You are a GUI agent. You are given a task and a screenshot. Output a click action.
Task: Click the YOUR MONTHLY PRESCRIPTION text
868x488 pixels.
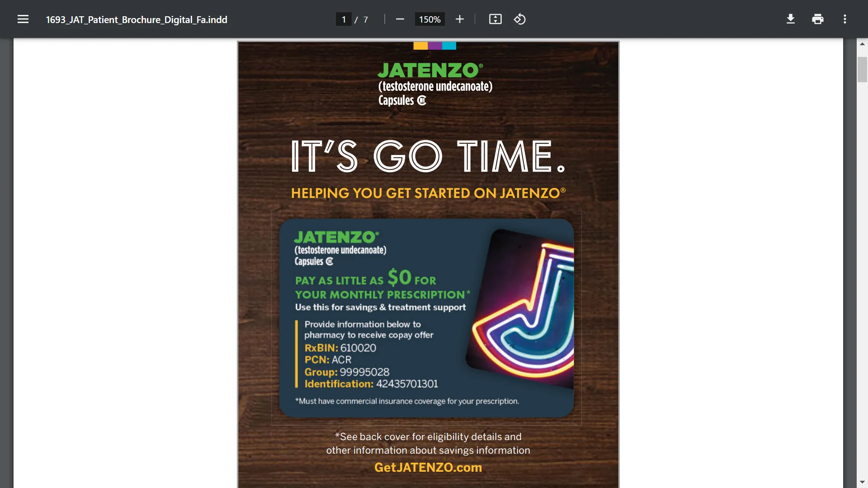click(382, 295)
